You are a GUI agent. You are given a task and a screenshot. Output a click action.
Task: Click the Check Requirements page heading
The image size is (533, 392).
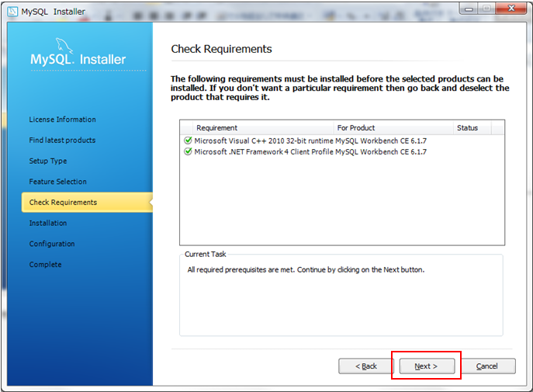pyautogui.click(x=221, y=49)
